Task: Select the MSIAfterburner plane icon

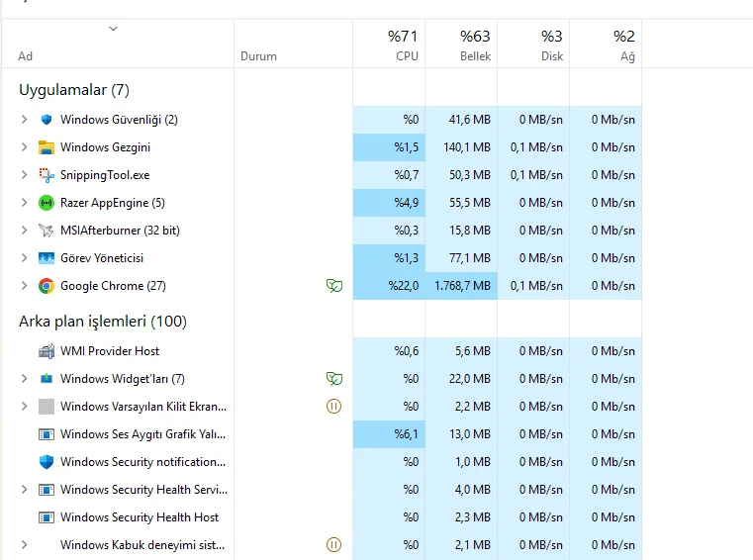Action: pyautogui.click(x=47, y=231)
